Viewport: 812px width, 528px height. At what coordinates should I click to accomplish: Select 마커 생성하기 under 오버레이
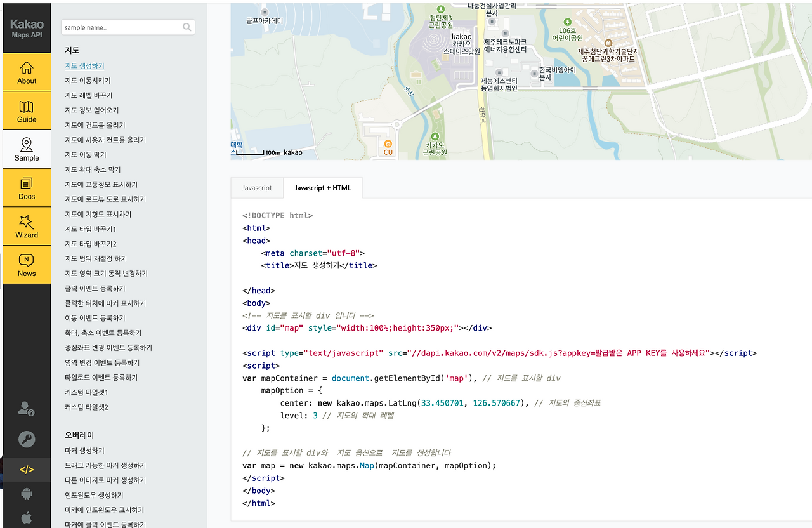coord(83,450)
